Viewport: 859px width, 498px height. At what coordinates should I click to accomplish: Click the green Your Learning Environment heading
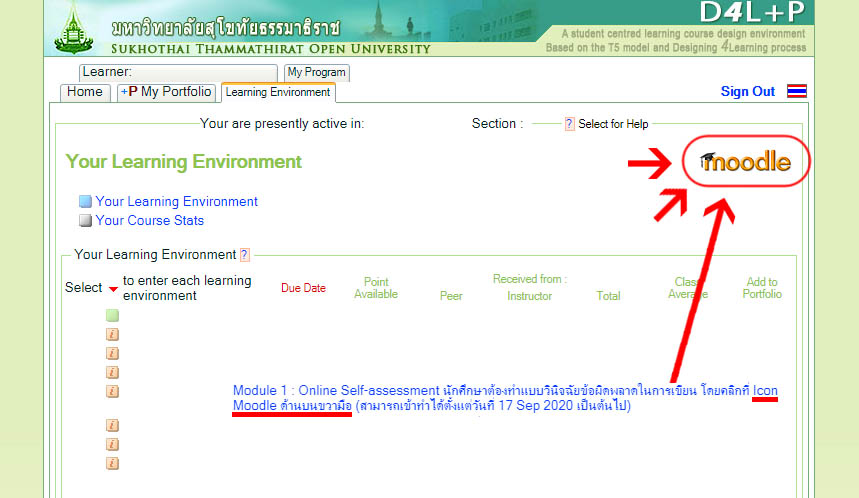coord(184,162)
